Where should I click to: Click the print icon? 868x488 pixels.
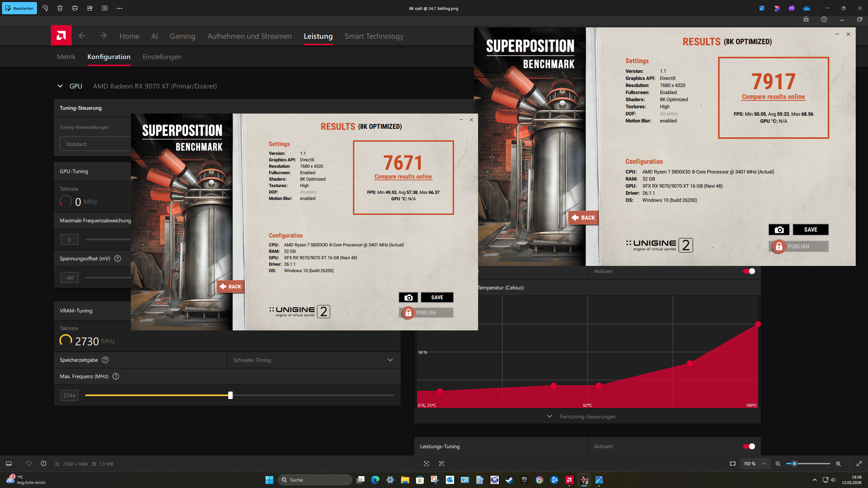[x=75, y=8]
